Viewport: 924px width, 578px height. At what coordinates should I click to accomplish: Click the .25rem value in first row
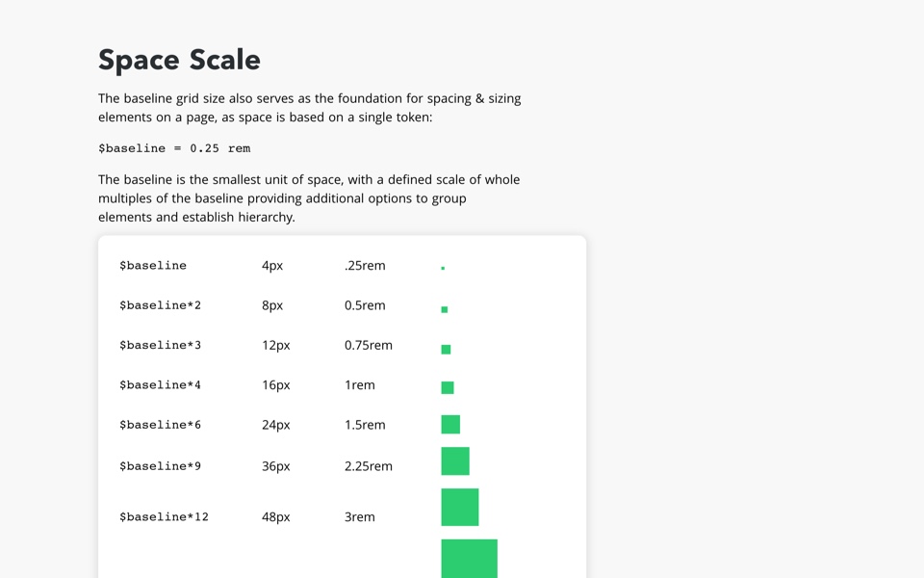click(x=365, y=266)
